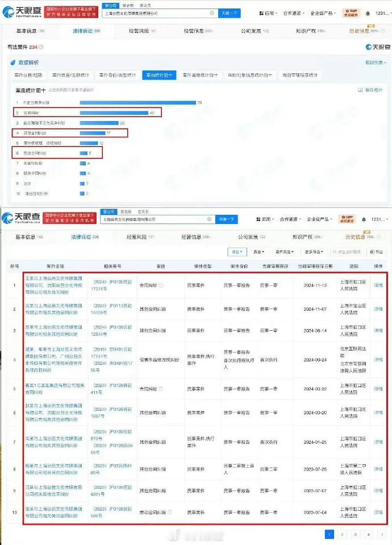Open 详情 link for row 1 case

pos(378,285)
